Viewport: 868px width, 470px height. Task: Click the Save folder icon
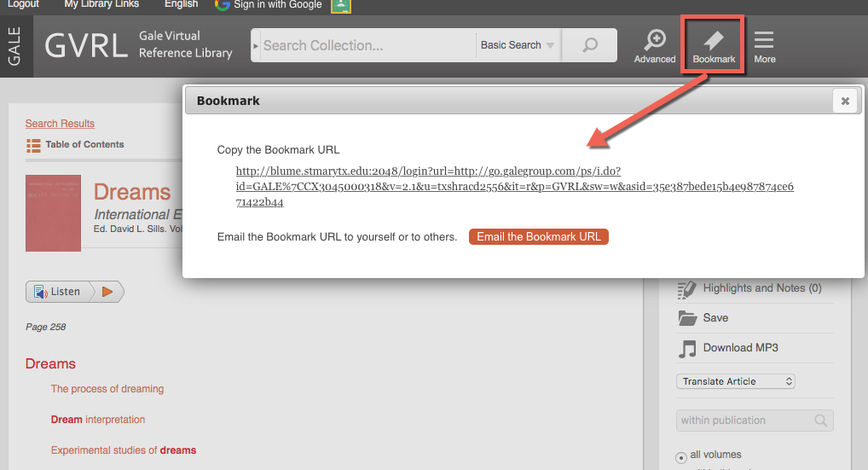coord(687,318)
